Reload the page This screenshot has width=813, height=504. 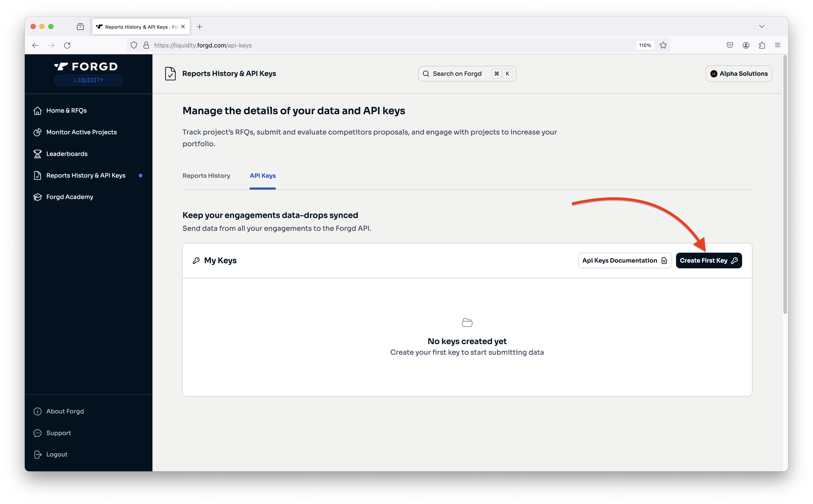pos(67,45)
